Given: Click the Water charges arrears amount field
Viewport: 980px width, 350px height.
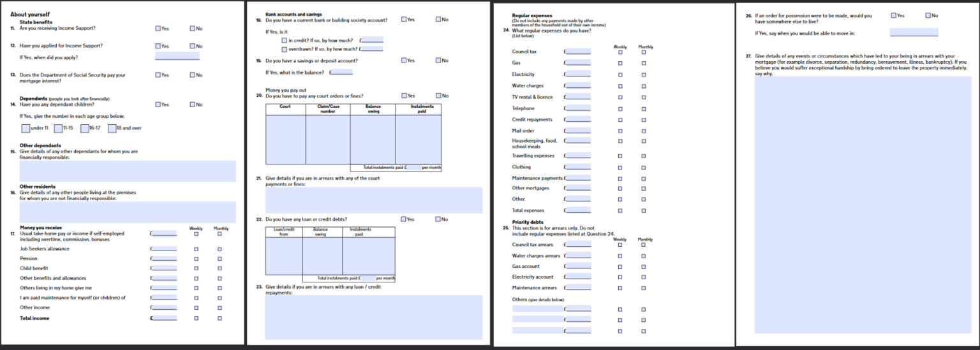Looking at the screenshot, I should pos(578,256).
